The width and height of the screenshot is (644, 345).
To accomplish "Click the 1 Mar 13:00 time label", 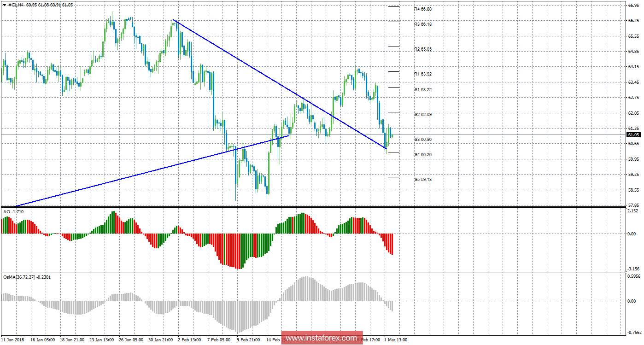I will point(396,340).
